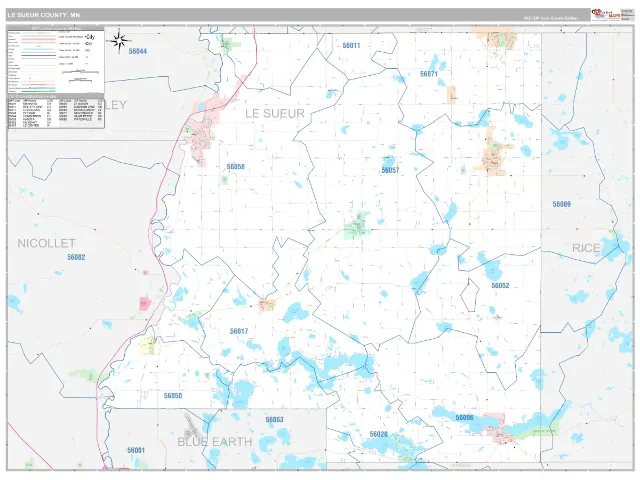
Task: Select ZIP code label 56044
Action: click(x=138, y=51)
